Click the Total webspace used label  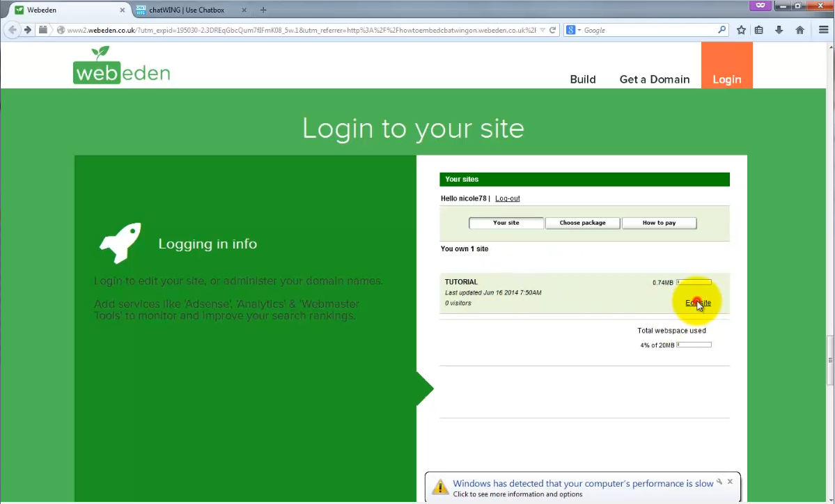tap(671, 331)
